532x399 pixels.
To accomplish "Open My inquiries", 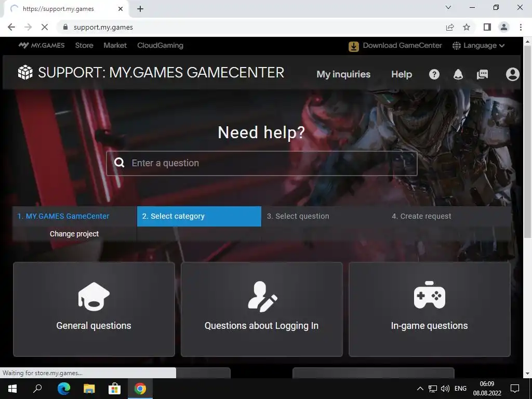I will click(x=343, y=74).
